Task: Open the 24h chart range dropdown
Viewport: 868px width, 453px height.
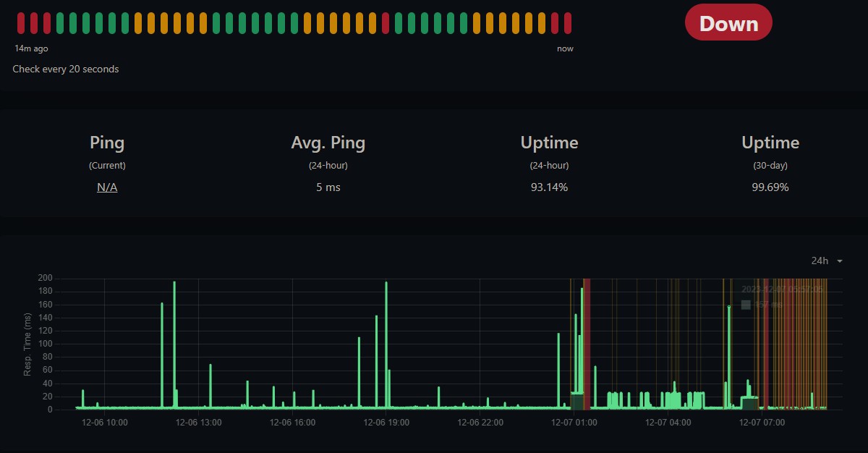Action: 826,261
